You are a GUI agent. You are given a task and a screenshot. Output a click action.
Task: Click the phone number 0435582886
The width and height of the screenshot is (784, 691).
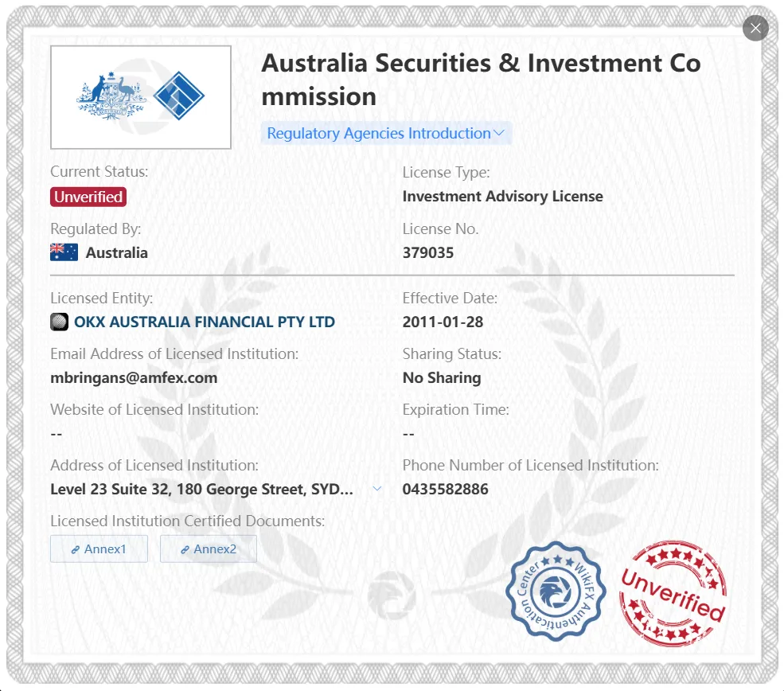[x=446, y=489]
